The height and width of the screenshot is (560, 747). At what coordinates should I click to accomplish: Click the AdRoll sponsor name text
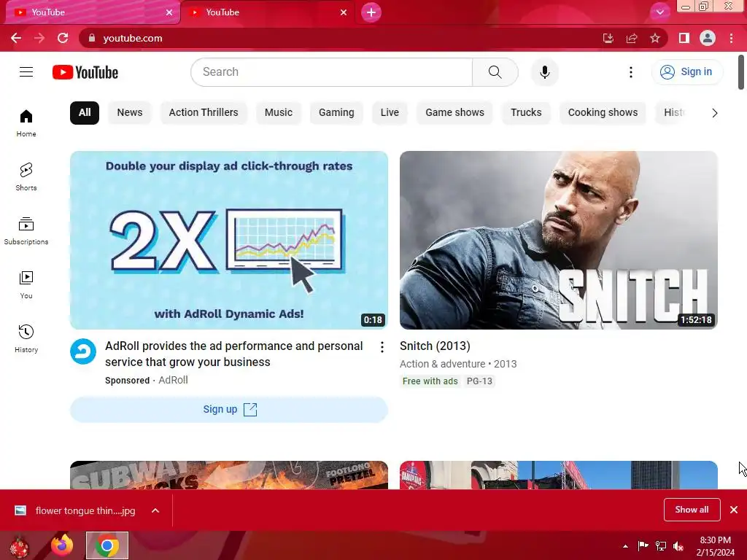173,380
